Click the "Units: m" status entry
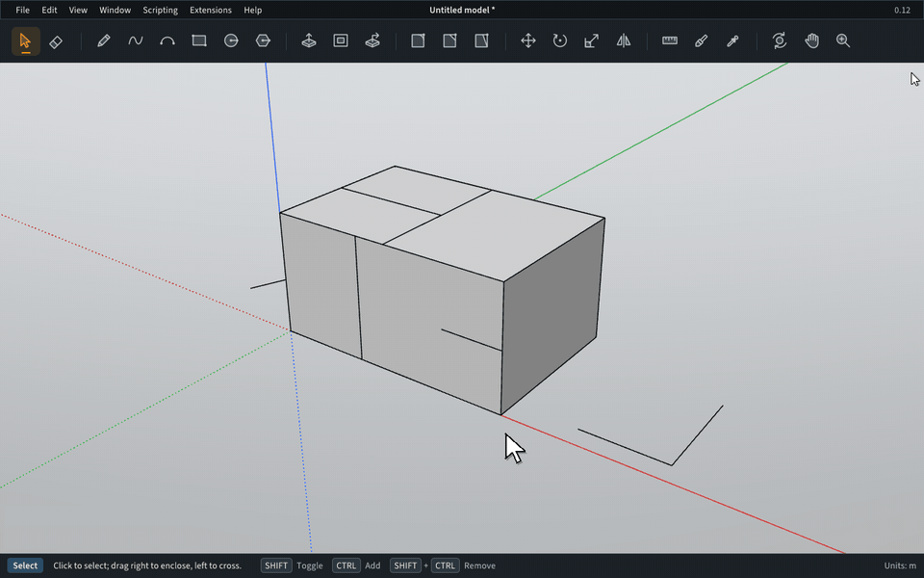 point(900,565)
